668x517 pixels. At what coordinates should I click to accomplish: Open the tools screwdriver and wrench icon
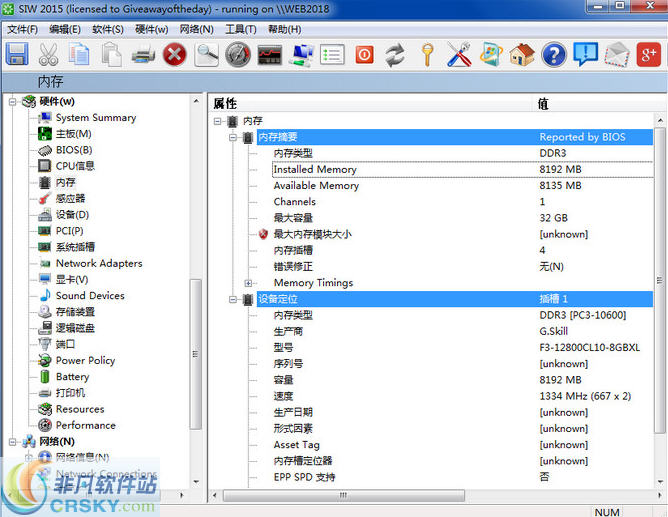(459, 55)
